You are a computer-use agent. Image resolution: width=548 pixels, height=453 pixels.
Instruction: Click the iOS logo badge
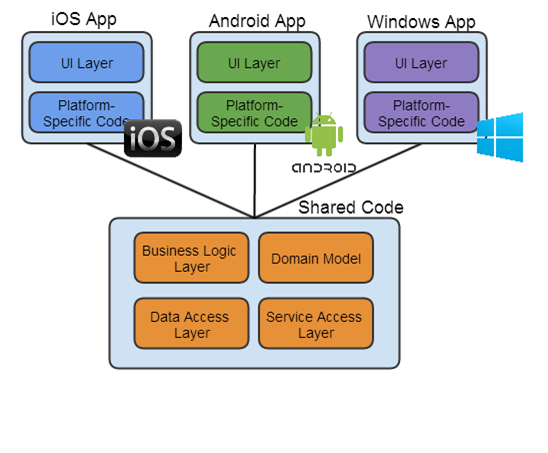click(153, 138)
